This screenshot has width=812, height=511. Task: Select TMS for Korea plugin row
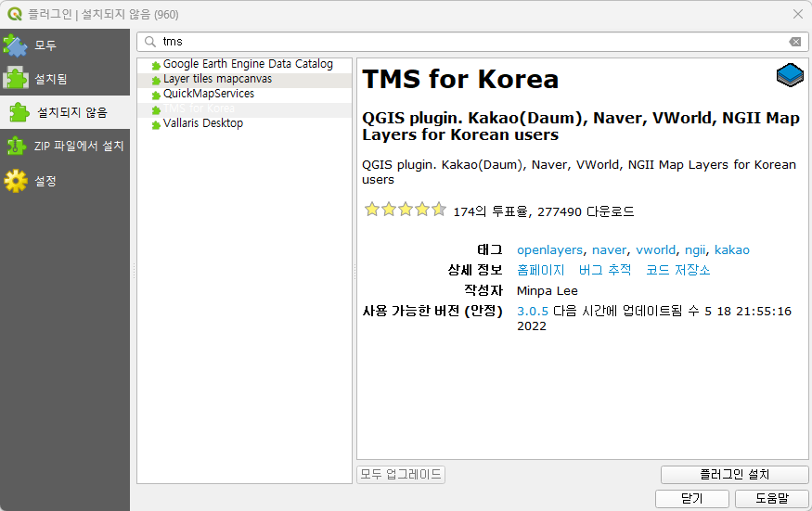click(x=244, y=109)
